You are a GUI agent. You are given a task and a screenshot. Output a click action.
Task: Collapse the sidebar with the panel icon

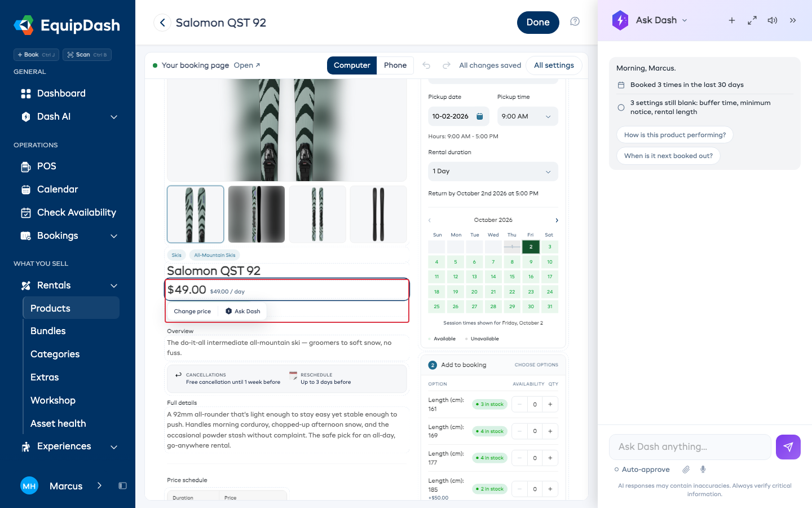coord(122,485)
